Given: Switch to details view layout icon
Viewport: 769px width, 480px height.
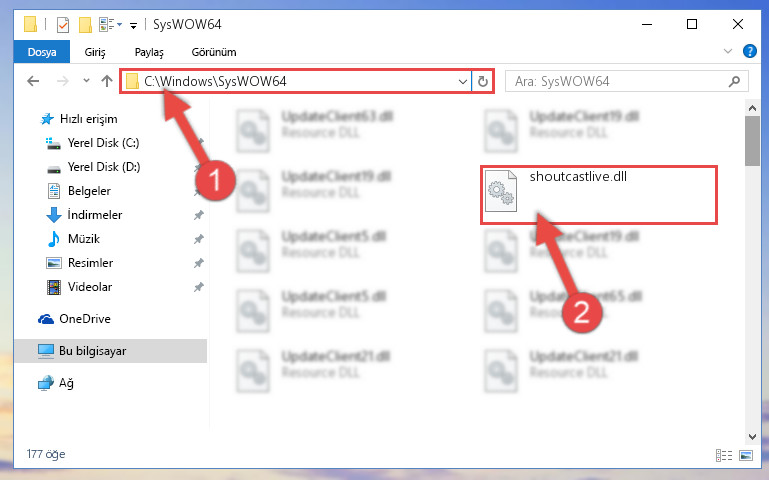Looking at the screenshot, I should pos(724,455).
